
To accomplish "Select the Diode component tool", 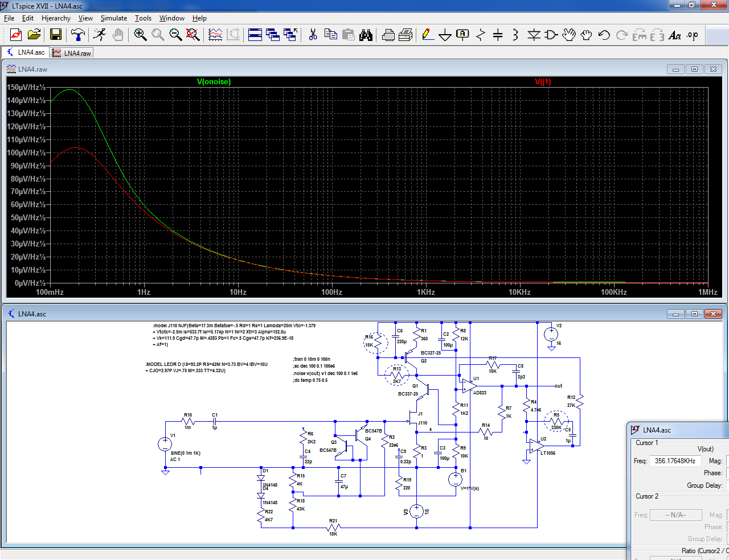I will pyautogui.click(x=534, y=35).
